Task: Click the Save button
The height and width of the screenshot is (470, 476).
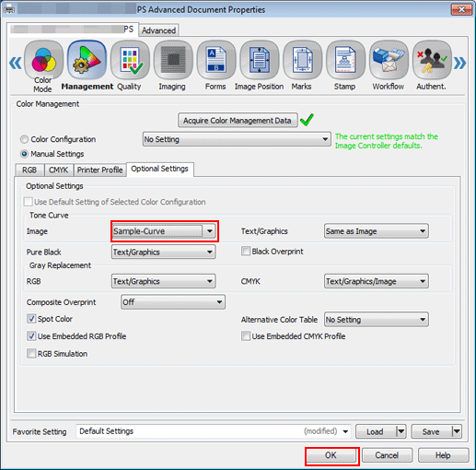Action: (431, 431)
